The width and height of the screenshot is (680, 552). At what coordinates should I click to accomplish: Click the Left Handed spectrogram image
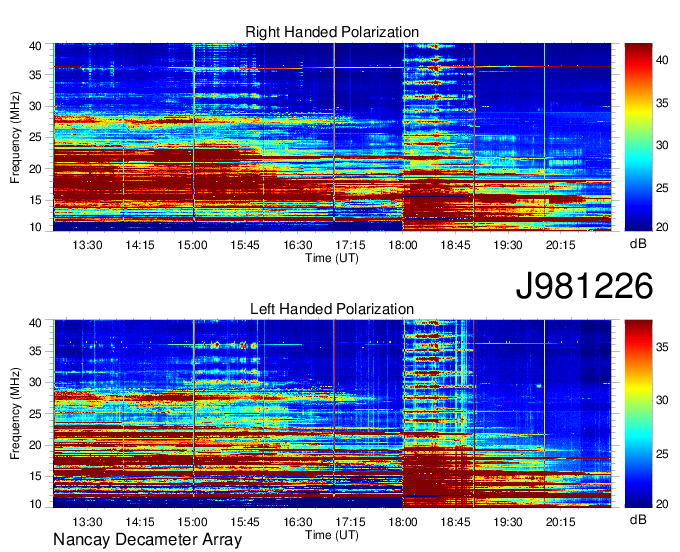tap(332, 414)
